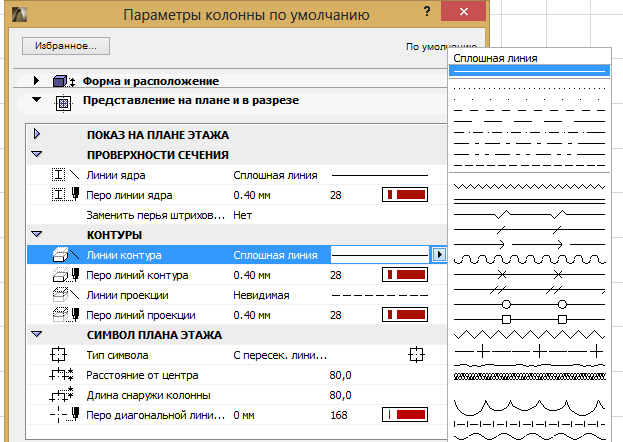Click the Расстояние от центра icon
This screenshot has width=623, height=442.
pos(62,375)
